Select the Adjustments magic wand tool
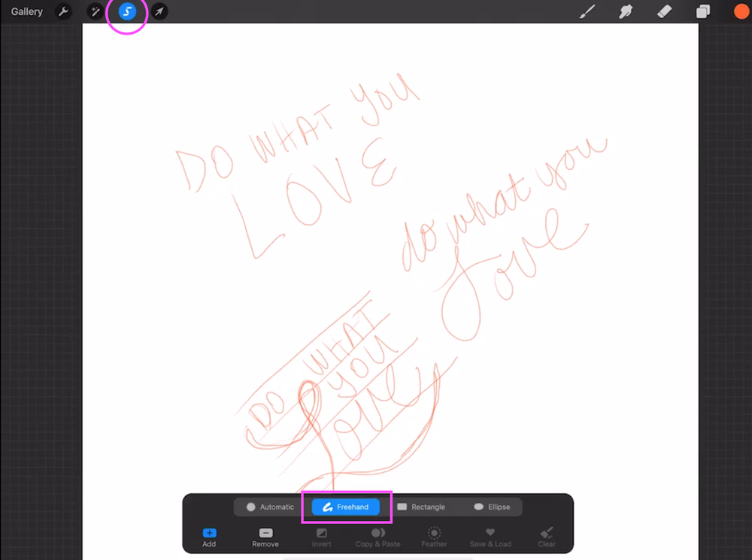 point(95,11)
